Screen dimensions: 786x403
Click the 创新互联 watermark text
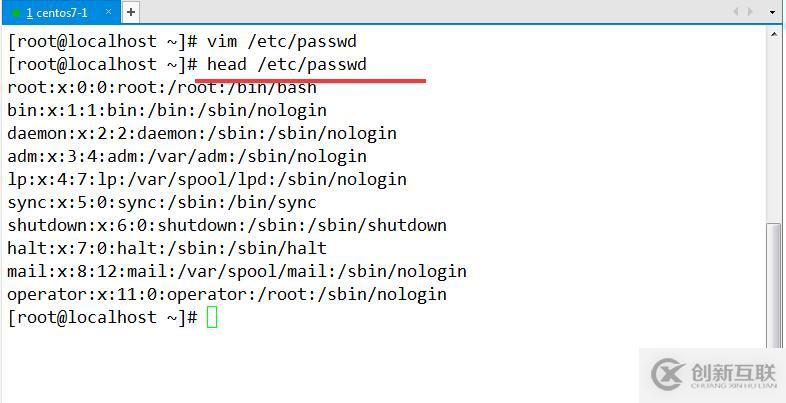[x=733, y=371]
